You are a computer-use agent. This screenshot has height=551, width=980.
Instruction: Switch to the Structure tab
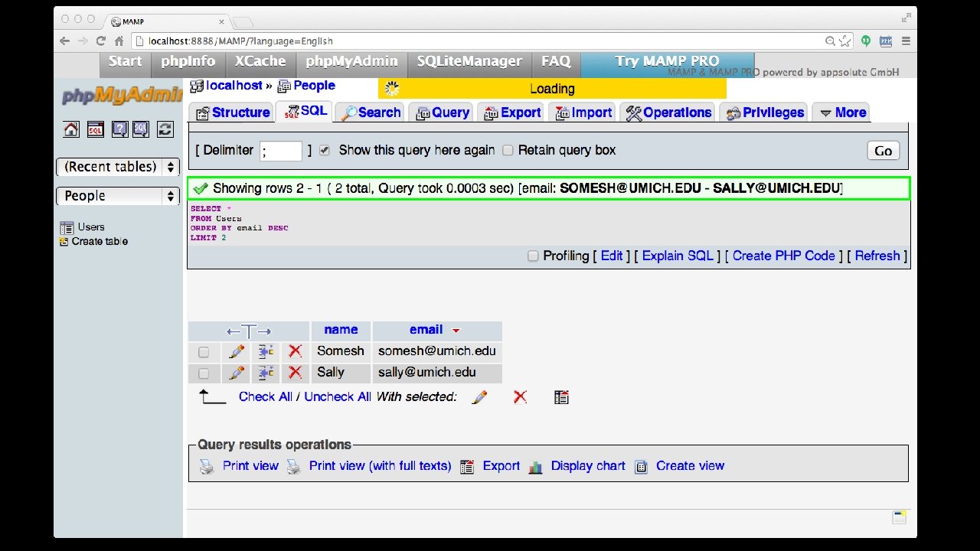232,112
